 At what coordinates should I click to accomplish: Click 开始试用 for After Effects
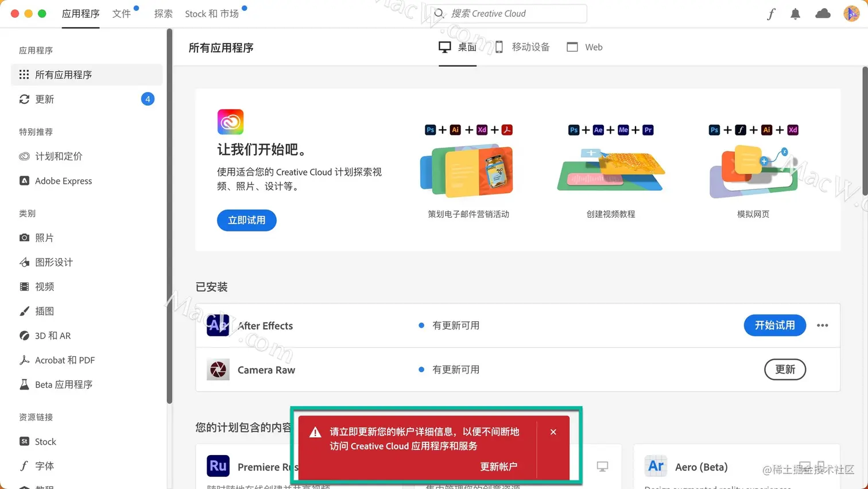click(x=775, y=325)
